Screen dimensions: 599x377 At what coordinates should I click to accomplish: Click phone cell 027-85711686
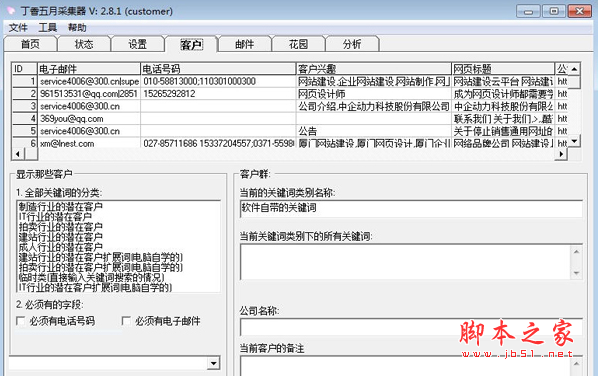(218, 144)
